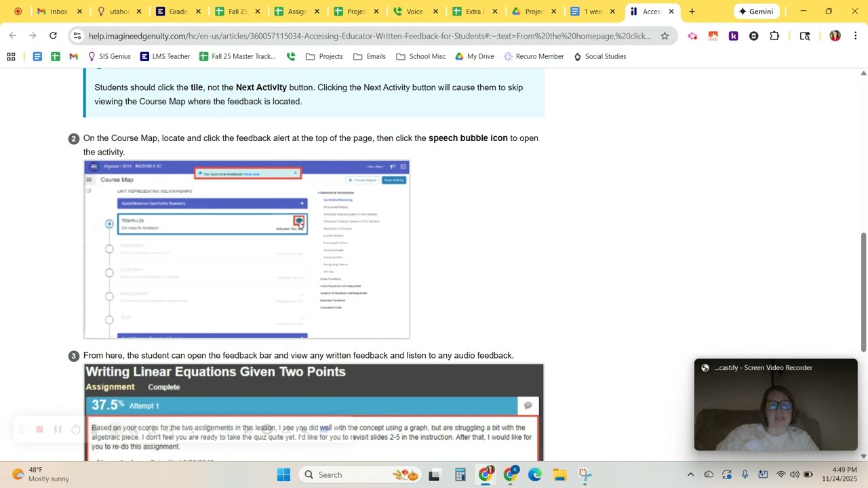Open Chrome three-dot menu
Viewport: 868px width, 488px height.
point(855,36)
